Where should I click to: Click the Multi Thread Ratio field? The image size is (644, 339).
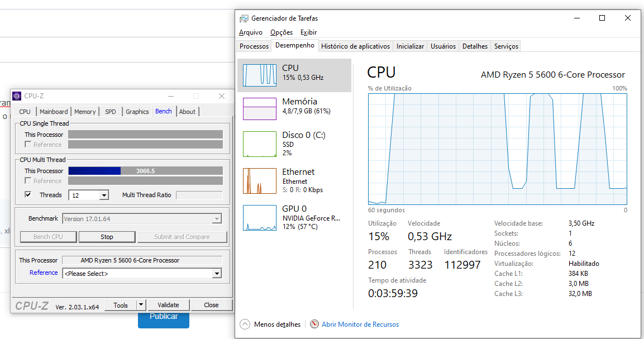point(199,195)
